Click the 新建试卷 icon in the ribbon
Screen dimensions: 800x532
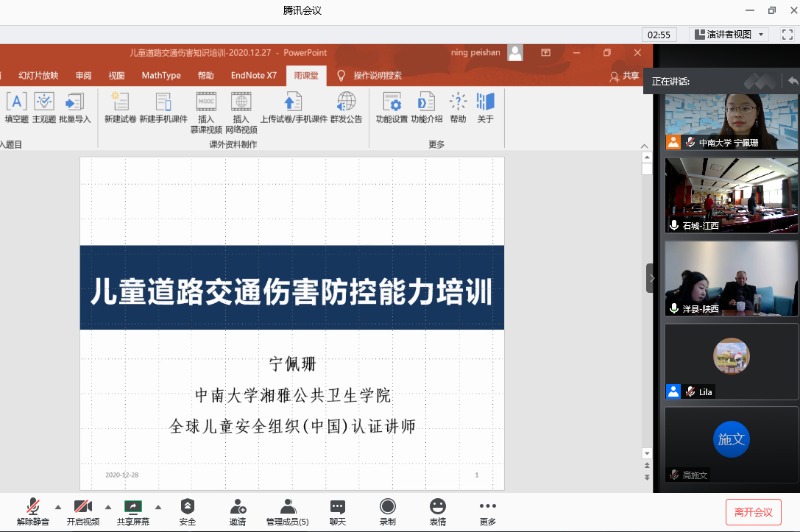tap(120, 103)
